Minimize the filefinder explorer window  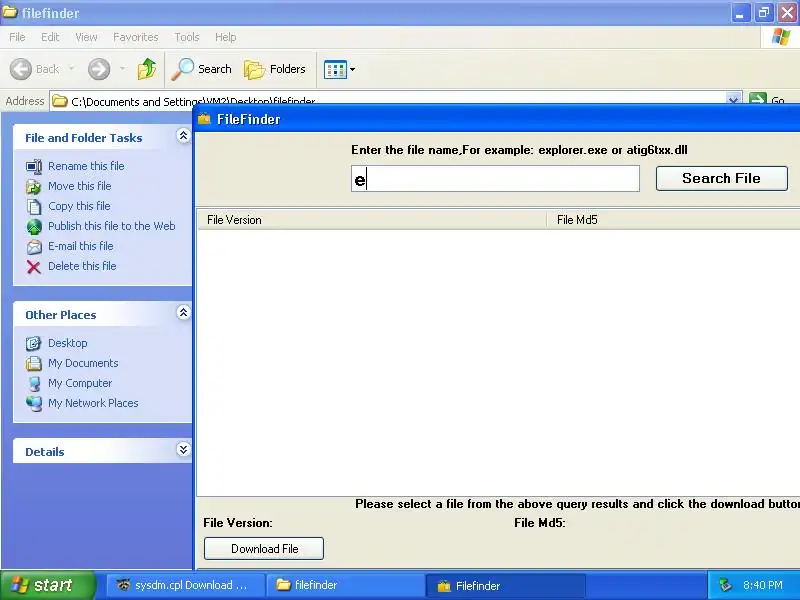point(740,13)
